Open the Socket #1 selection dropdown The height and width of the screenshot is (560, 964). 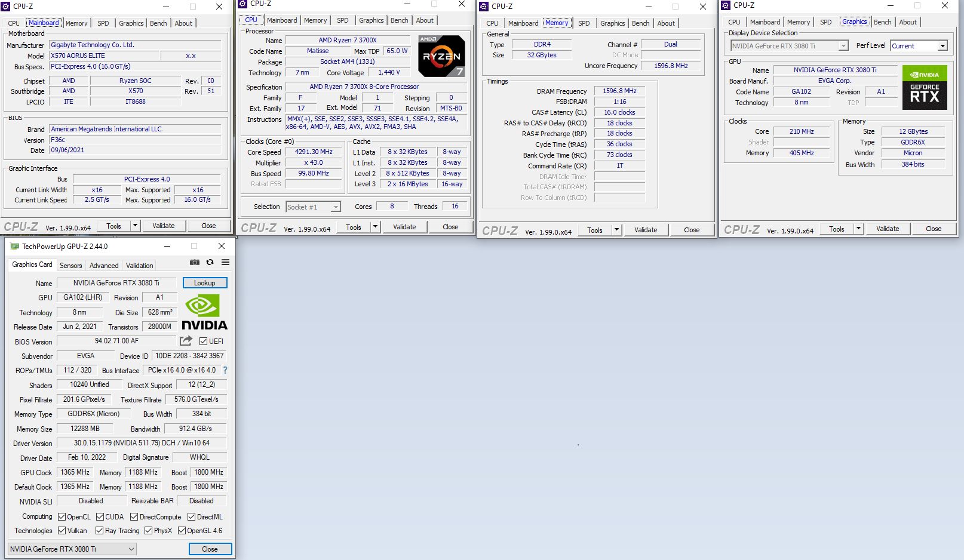click(313, 207)
